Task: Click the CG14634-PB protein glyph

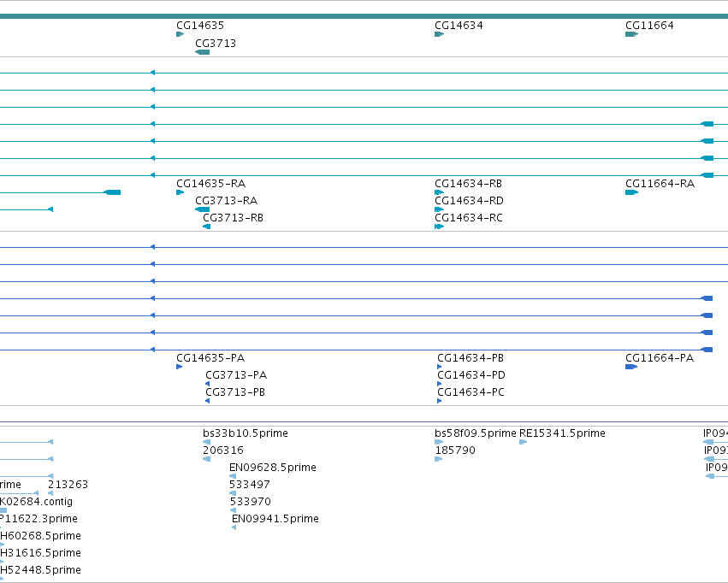Action: click(439, 367)
